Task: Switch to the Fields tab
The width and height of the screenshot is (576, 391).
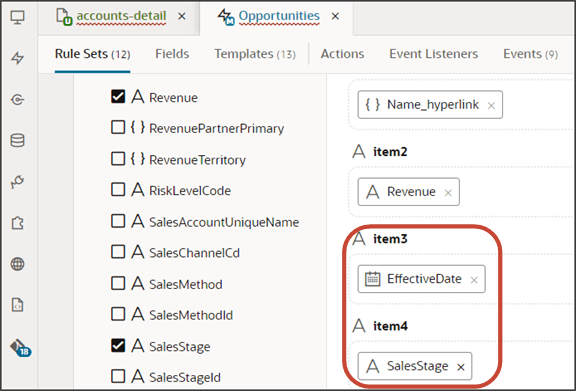Action: click(172, 54)
